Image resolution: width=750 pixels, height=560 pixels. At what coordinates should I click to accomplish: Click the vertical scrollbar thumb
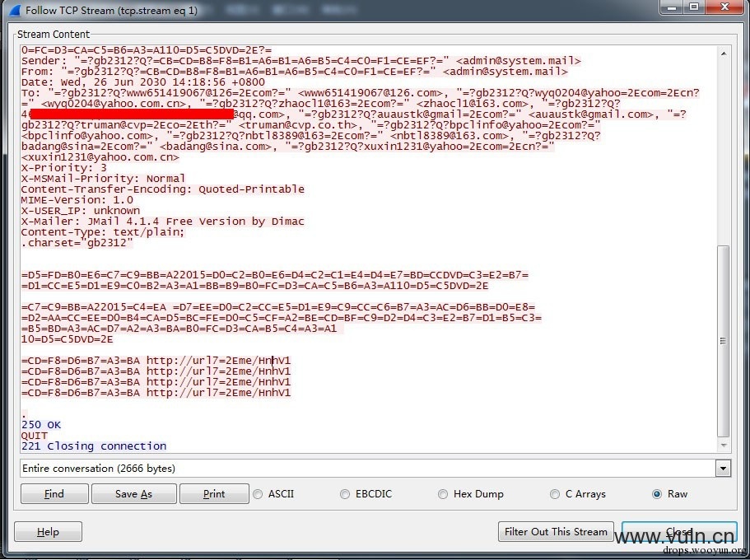pyautogui.click(x=724, y=341)
